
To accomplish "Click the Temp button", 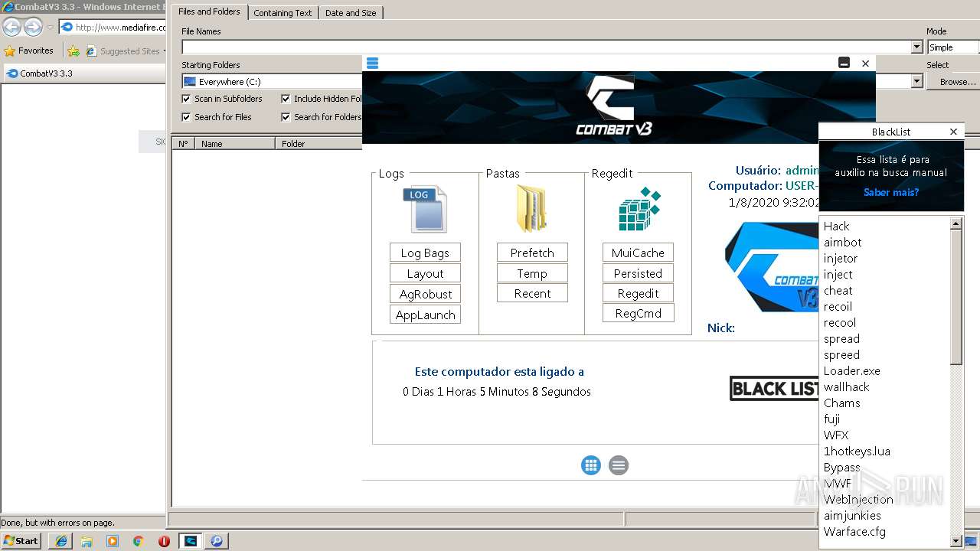I will (x=532, y=273).
